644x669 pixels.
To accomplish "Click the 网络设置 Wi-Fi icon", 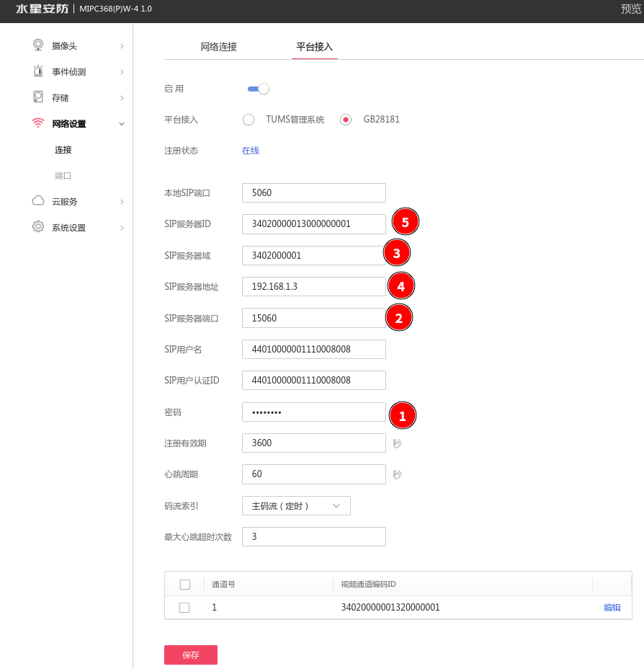I will click(x=37, y=123).
